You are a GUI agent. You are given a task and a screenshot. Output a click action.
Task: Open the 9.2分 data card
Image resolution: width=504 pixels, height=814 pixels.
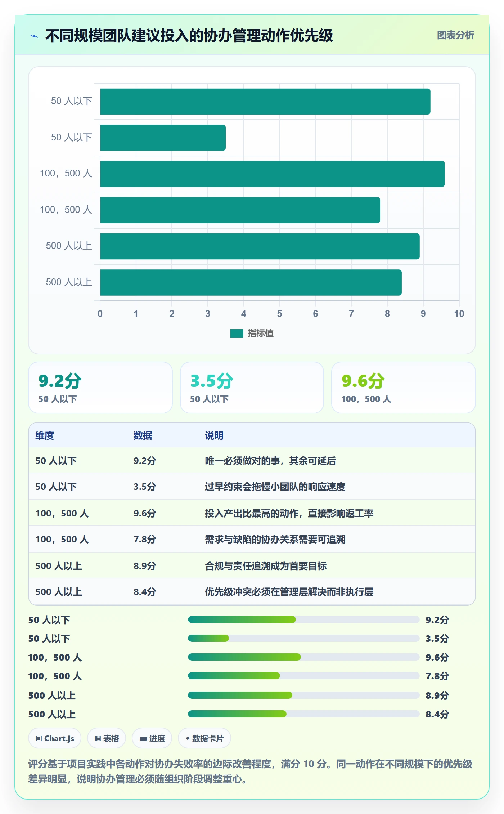pos(100,388)
